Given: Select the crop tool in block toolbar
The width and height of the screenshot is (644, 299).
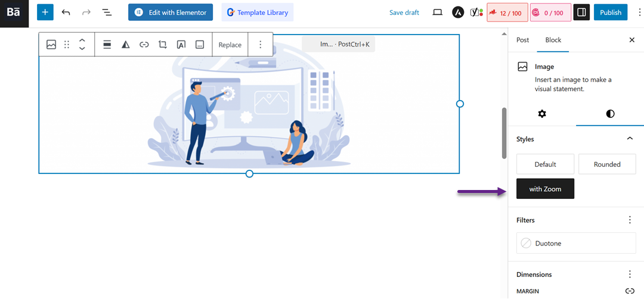Looking at the screenshot, I should pyautogui.click(x=162, y=45).
